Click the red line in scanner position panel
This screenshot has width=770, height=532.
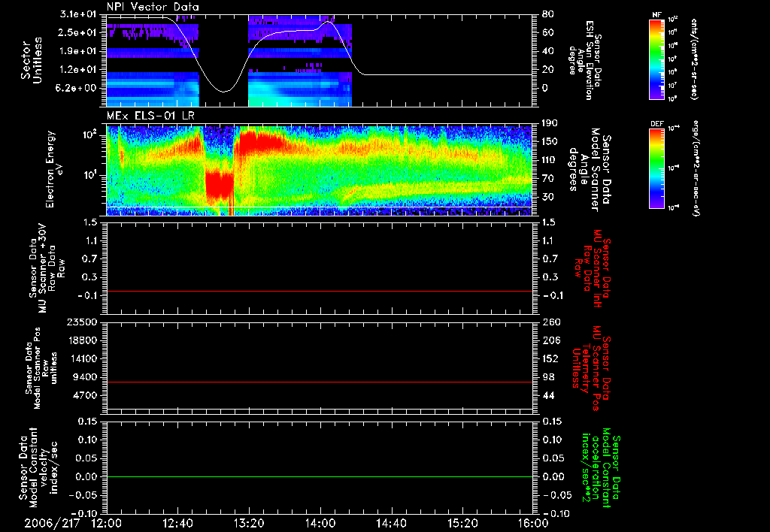click(320, 382)
